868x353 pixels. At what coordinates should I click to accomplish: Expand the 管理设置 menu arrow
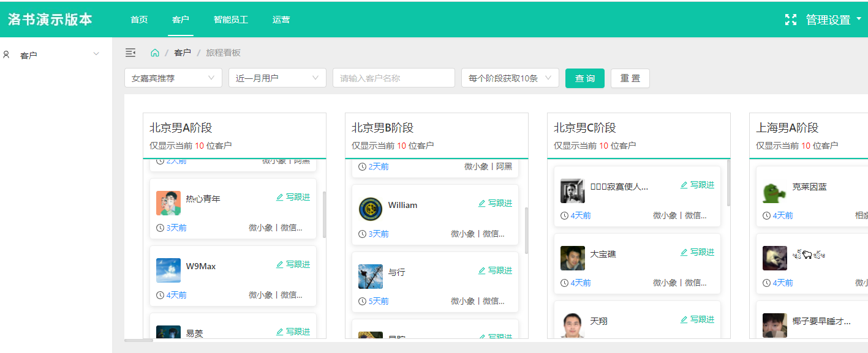tap(859, 19)
